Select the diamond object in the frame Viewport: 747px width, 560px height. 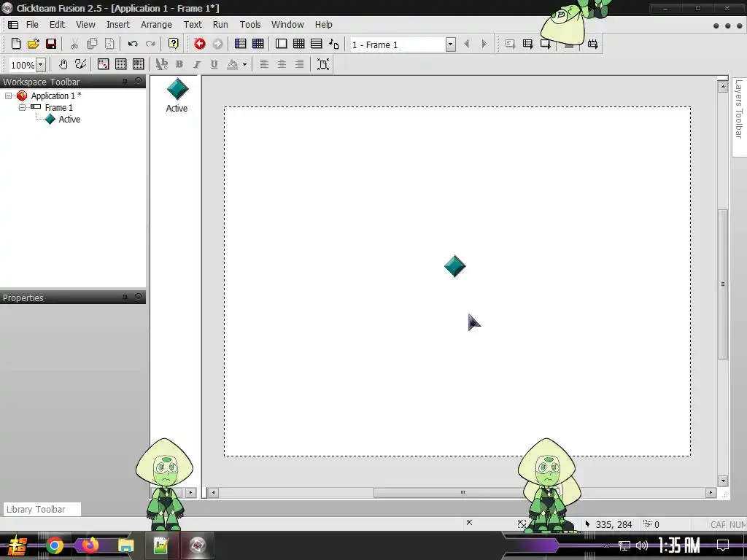click(x=455, y=266)
